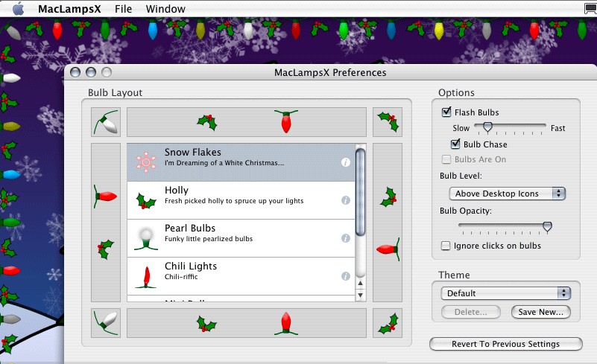
Task: Click the Holly list item icon
Action: click(146, 201)
